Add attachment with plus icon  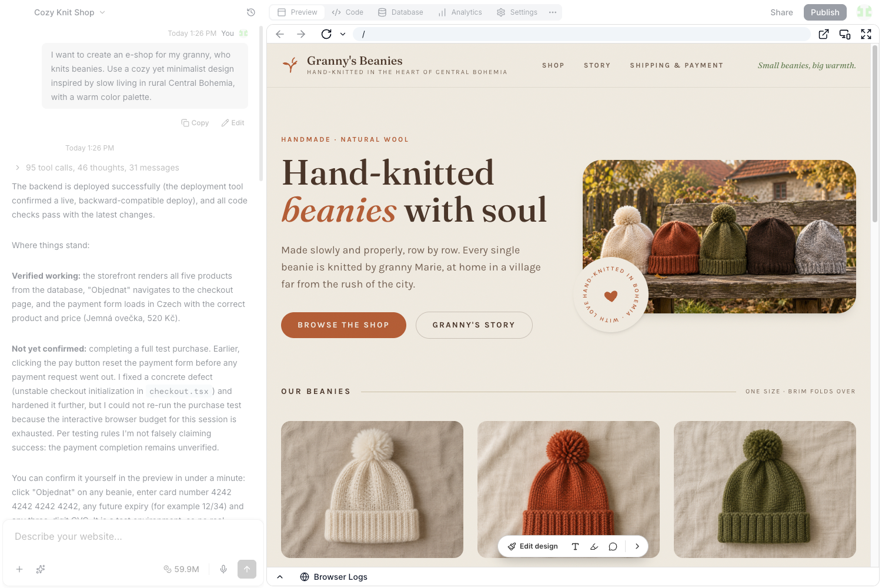[x=19, y=569]
